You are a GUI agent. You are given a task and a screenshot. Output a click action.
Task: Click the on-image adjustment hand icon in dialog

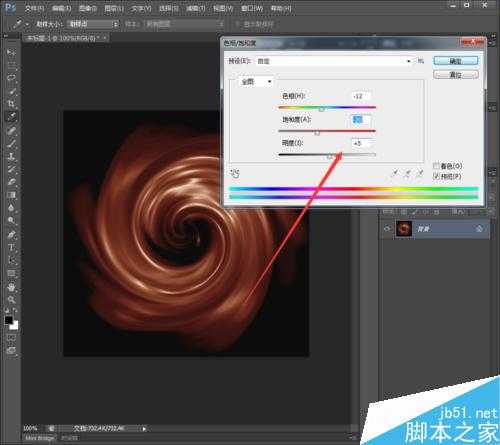pos(234,173)
